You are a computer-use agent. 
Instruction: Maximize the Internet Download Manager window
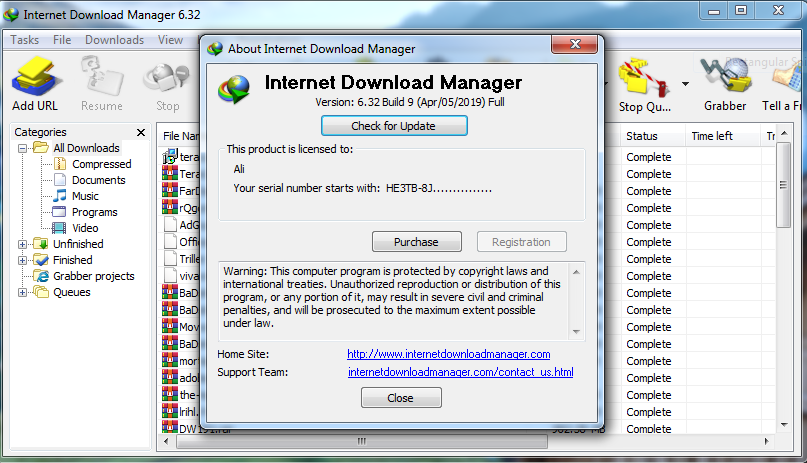click(x=741, y=10)
